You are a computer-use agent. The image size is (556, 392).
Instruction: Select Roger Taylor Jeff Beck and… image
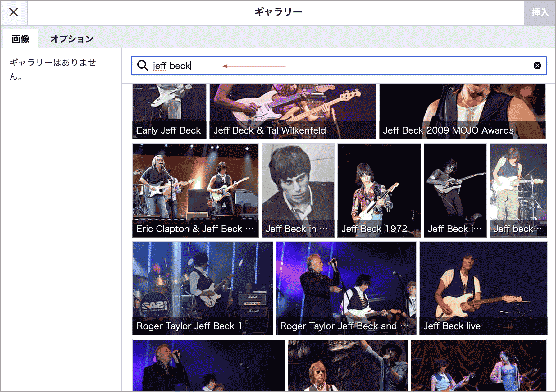coord(346,288)
